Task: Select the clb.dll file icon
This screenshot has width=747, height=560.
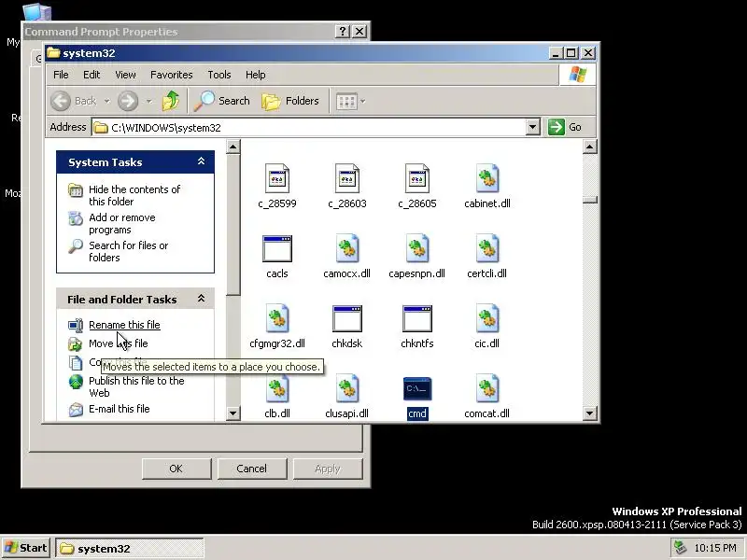Action: pyautogui.click(x=277, y=388)
